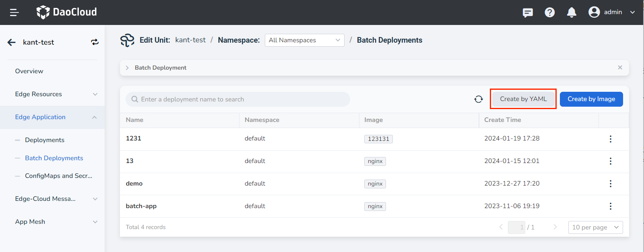Open the messages chat icon

point(528,12)
